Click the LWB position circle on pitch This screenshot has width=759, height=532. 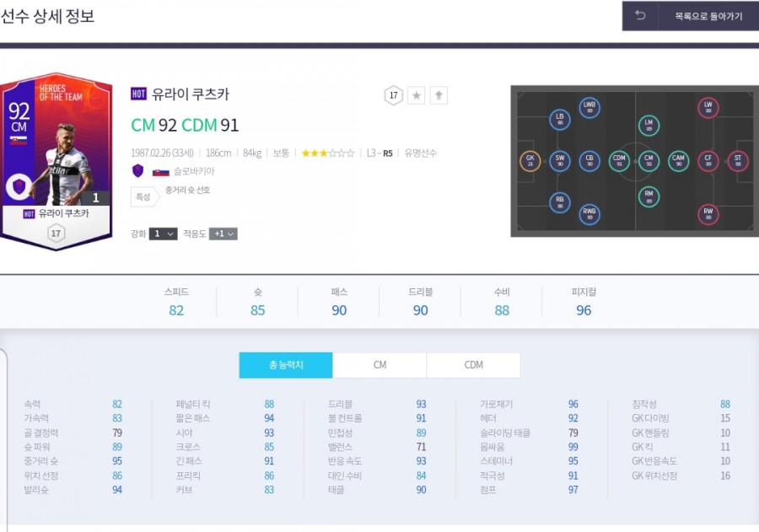click(x=589, y=107)
